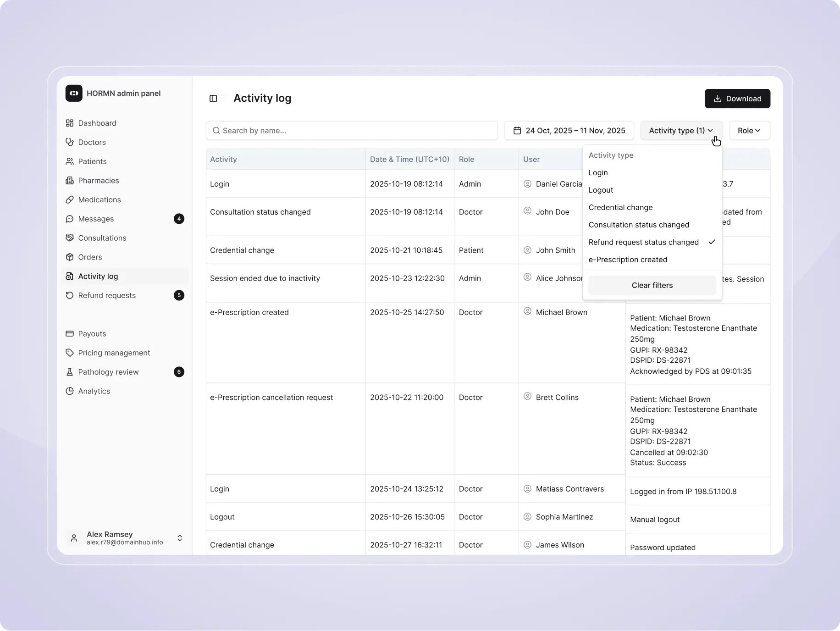Select e-Prescription created filter option
The height and width of the screenshot is (631, 840).
628,260
